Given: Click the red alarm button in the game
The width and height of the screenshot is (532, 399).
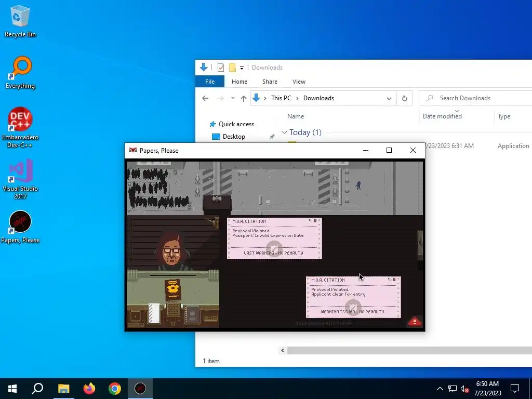Looking at the screenshot, I should (414, 321).
